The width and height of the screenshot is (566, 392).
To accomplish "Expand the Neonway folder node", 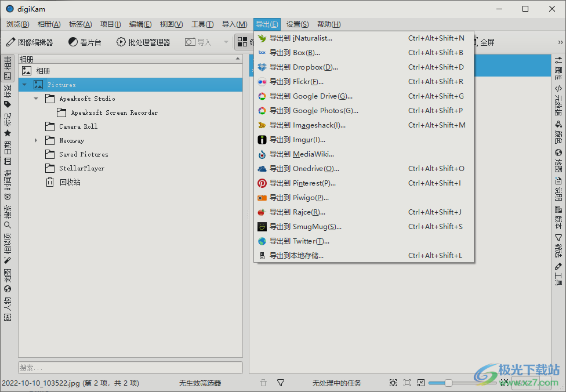I will pyautogui.click(x=36, y=140).
